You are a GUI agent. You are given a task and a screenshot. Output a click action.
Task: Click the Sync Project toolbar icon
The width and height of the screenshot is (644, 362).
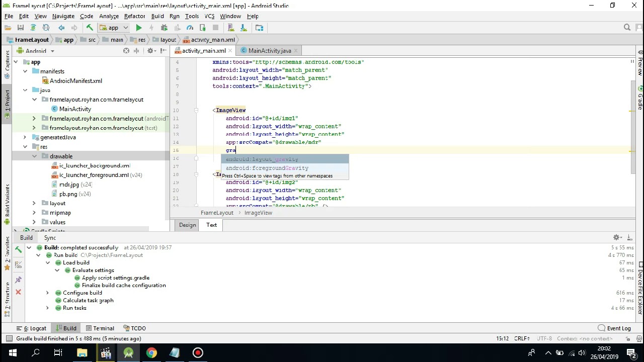click(x=33, y=28)
